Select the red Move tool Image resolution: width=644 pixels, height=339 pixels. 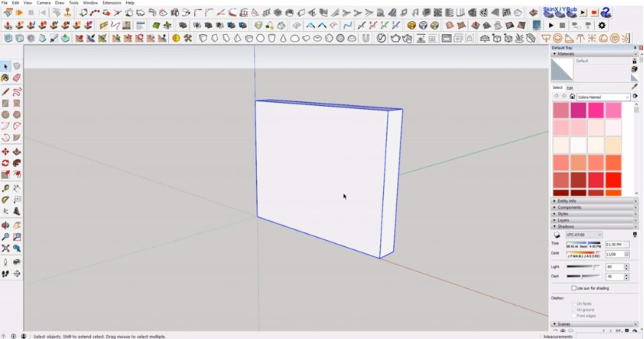[x=5, y=152]
